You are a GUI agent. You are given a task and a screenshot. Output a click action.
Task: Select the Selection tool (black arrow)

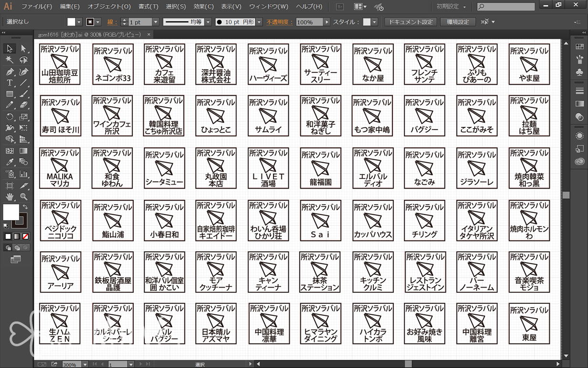tap(10, 48)
